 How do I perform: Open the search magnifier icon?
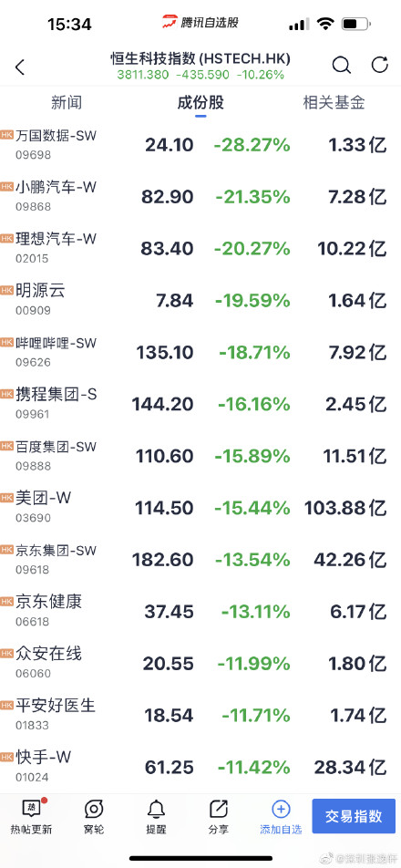point(341,66)
